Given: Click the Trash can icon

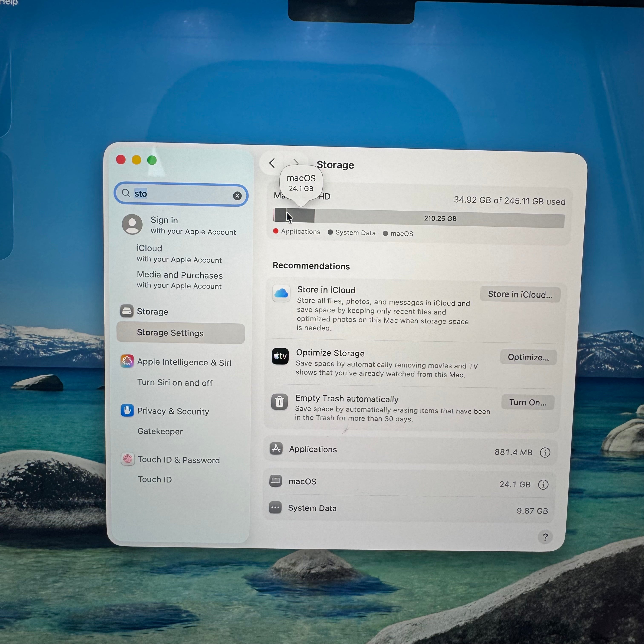Looking at the screenshot, I should click(279, 402).
